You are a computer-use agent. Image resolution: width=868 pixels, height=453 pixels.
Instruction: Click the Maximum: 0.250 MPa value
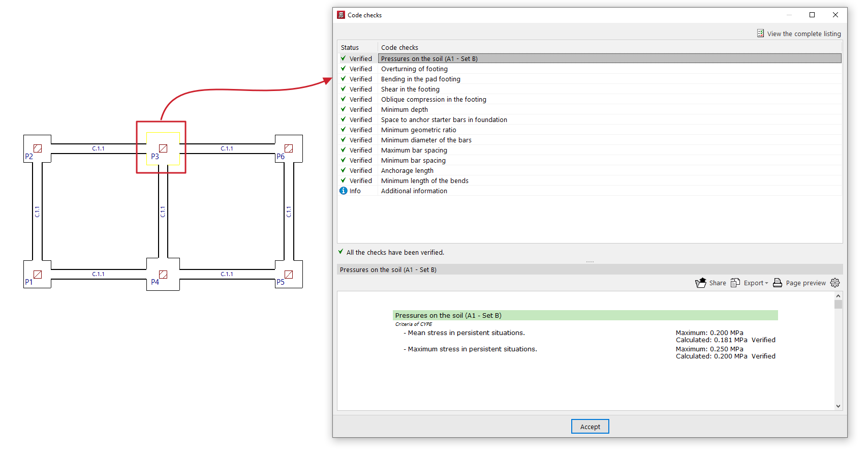click(x=709, y=349)
